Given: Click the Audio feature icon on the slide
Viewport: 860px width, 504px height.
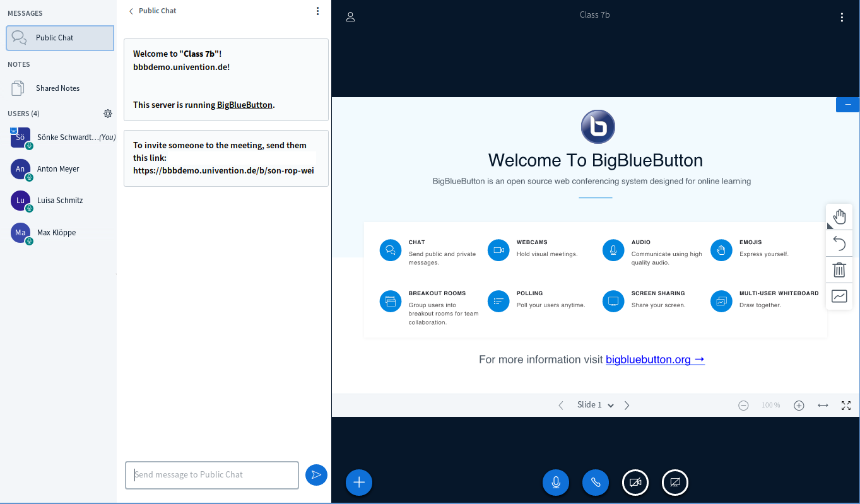Looking at the screenshot, I should tap(613, 250).
